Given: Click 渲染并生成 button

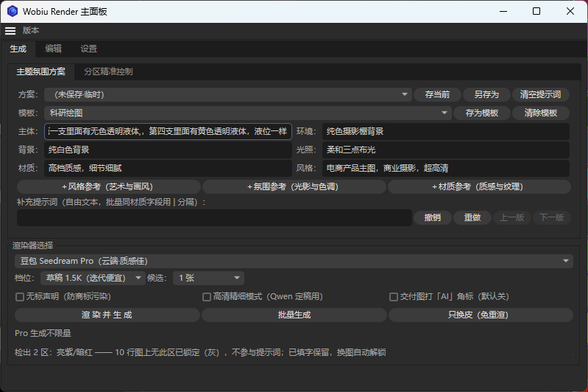Looking at the screenshot, I should (x=107, y=315).
